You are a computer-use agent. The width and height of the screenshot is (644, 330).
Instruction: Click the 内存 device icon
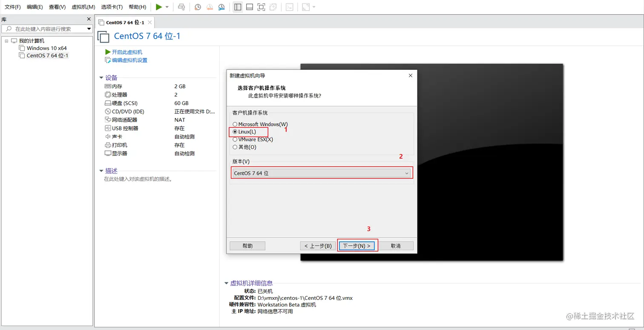point(108,86)
